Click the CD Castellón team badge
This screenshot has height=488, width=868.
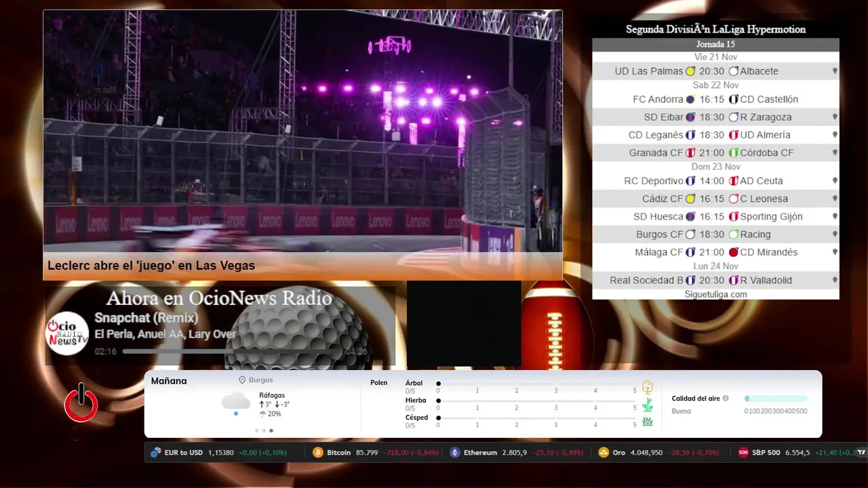[734, 100]
